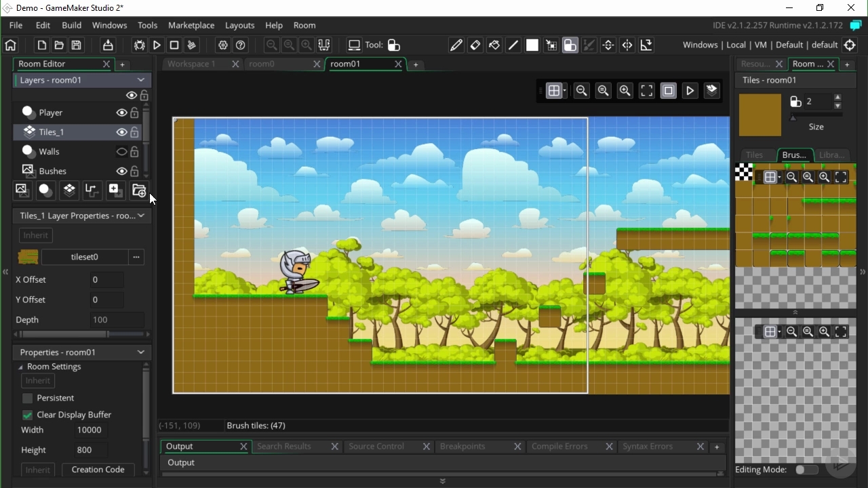Screen dimensions: 868x488
Task: Run the game from the toolbar
Action: pyautogui.click(x=157, y=45)
